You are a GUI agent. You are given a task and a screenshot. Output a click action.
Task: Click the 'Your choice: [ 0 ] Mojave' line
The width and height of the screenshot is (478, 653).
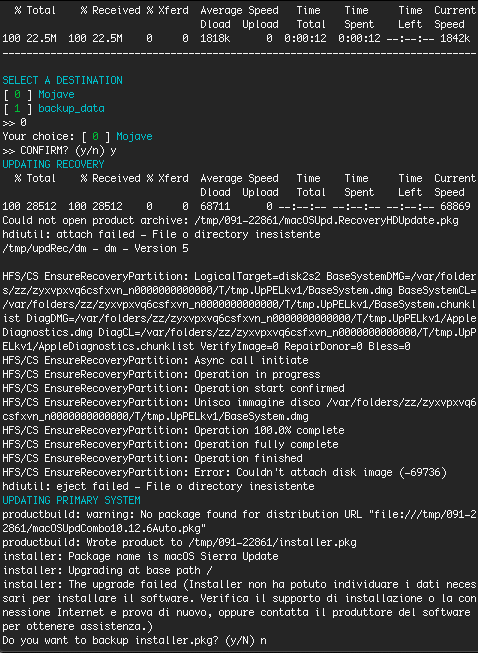(x=77, y=136)
